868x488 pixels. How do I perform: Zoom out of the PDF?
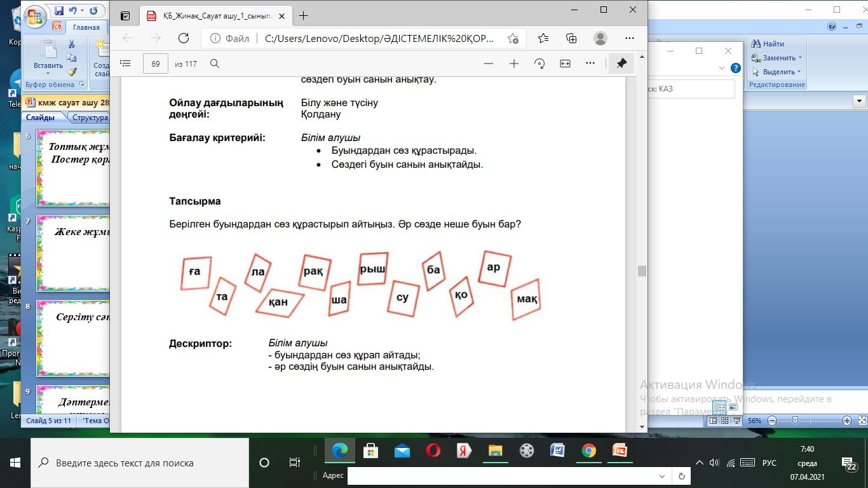click(489, 64)
